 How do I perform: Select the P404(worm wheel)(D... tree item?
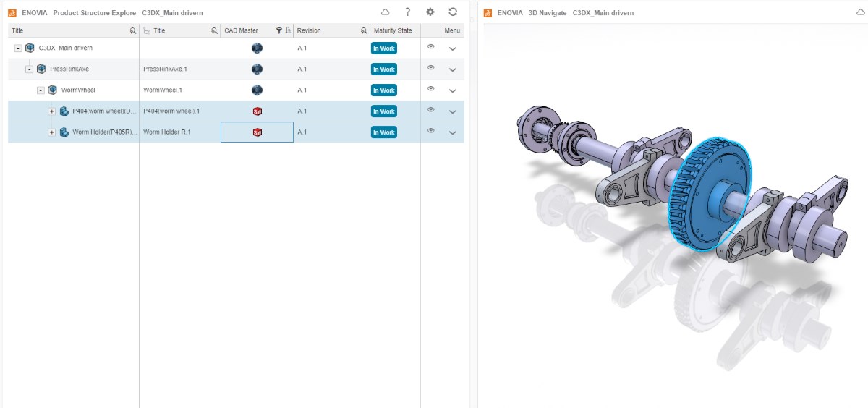point(105,111)
